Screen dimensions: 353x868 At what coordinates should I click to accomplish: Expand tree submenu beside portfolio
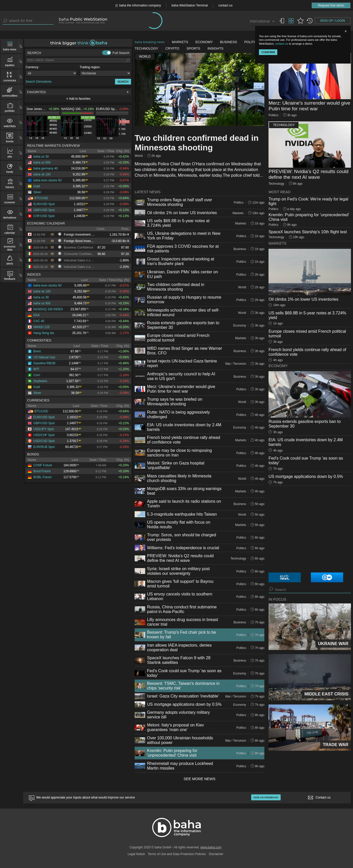pyautogui.click(x=21, y=107)
